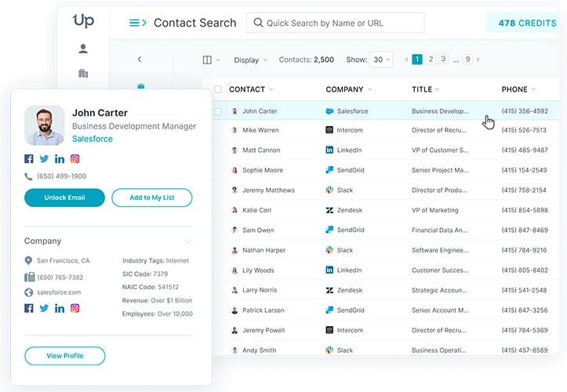Click the LinkedIn logo in Matt Cannon's row

tap(329, 150)
